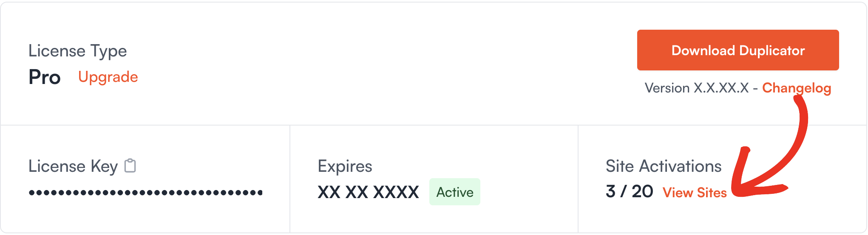
Task: Click the License Key label
Action: pos(73,166)
